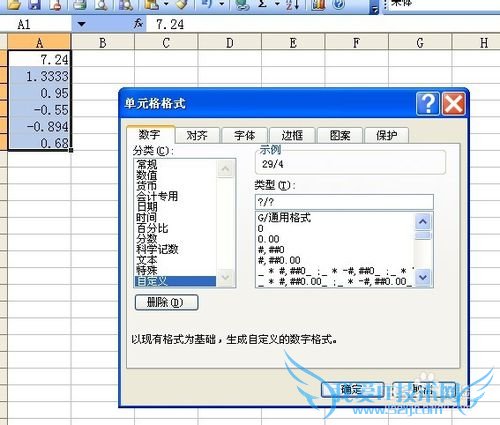500x425 pixels.
Task: Open the 保护 tab
Action: [x=387, y=135]
